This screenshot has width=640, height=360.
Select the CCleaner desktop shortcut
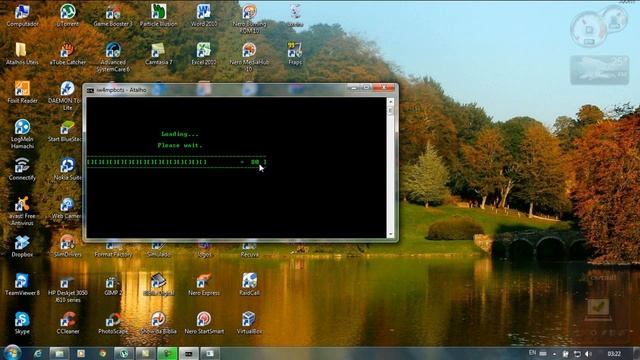(68, 323)
